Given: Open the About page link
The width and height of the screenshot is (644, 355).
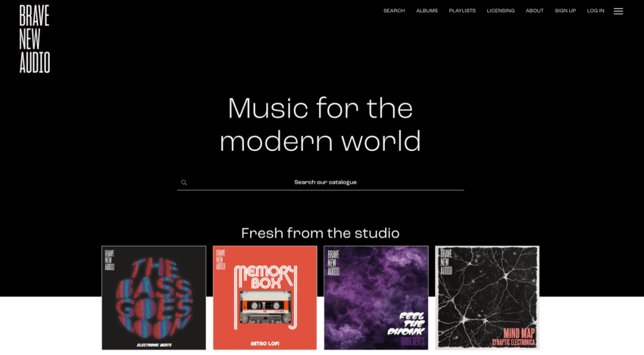Looking at the screenshot, I should [x=534, y=11].
